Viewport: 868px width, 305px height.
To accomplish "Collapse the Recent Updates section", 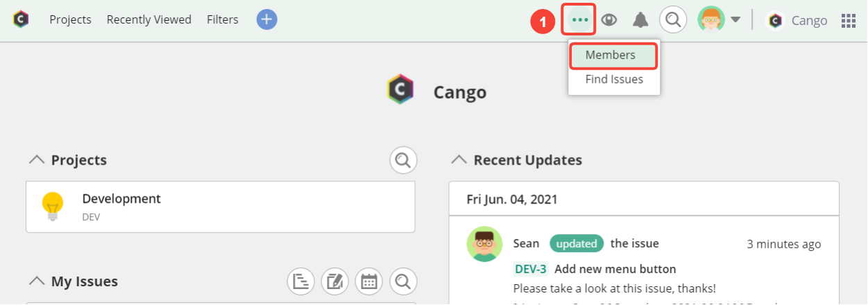I will pos(459,160).
